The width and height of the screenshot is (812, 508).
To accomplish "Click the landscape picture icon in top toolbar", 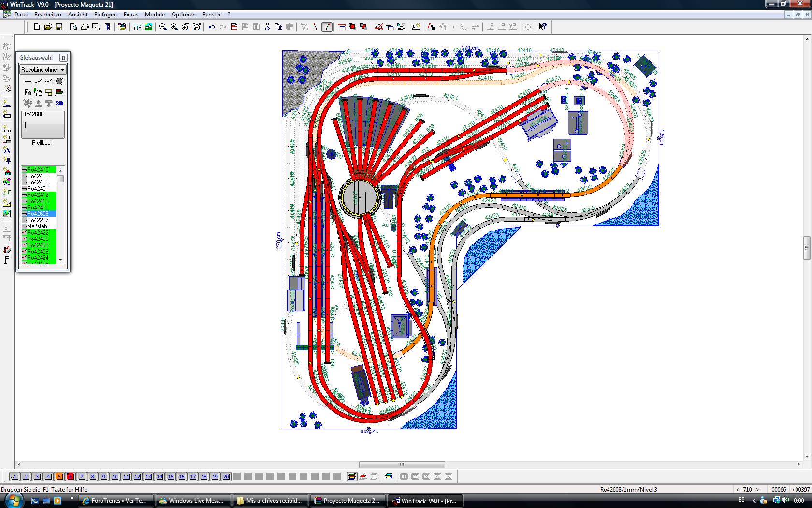I will [148, 27].
